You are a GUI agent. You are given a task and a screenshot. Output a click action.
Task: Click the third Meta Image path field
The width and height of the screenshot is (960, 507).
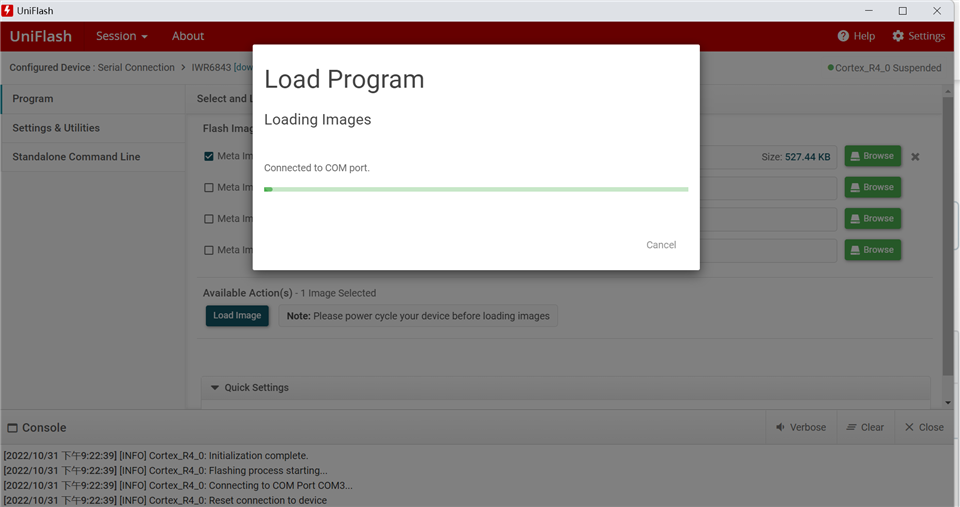[768, 219]
